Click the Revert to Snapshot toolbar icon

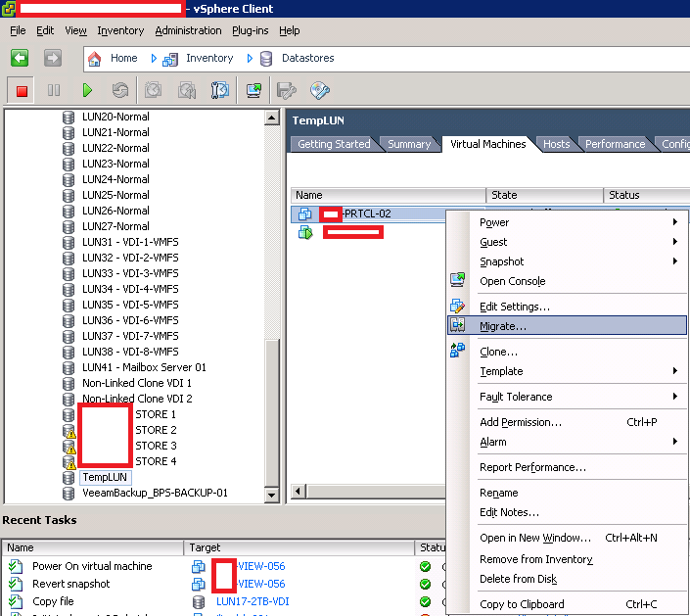point(187,91)
